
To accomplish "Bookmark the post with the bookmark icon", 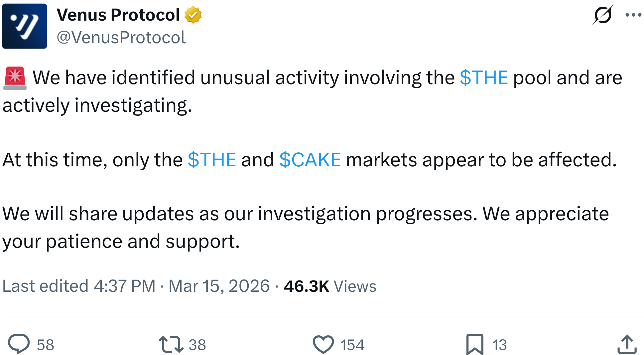I will click(474, 344).
